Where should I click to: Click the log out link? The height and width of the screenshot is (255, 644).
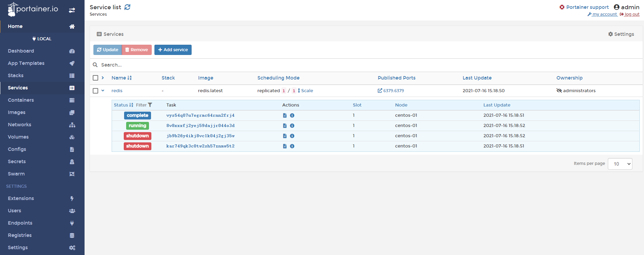(x=630, y=14)
